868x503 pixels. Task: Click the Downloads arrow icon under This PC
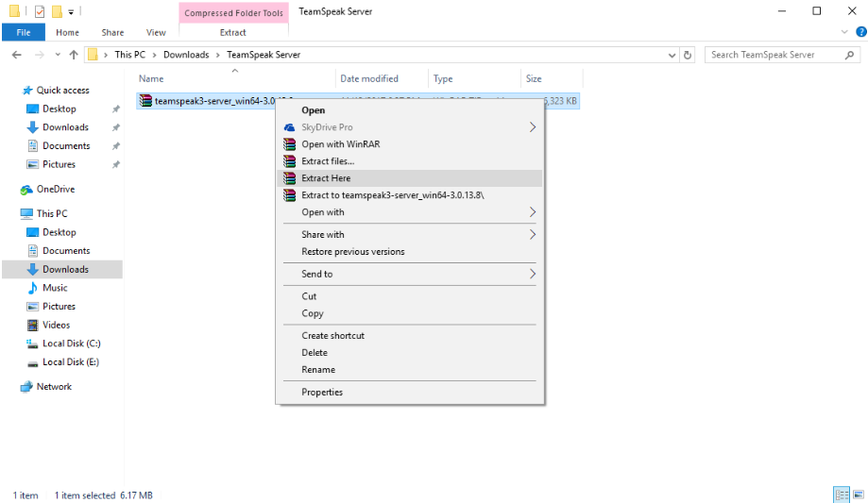point(33,270)
